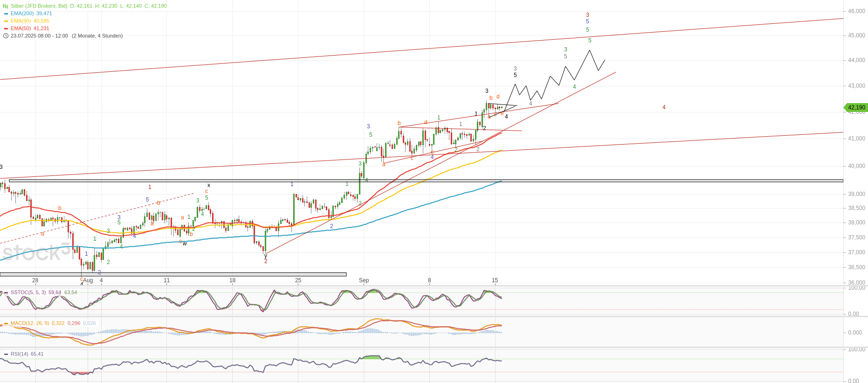868x383 pixels.
Task: Click the clock icon next to date range
Action: [x=6, y=36]
